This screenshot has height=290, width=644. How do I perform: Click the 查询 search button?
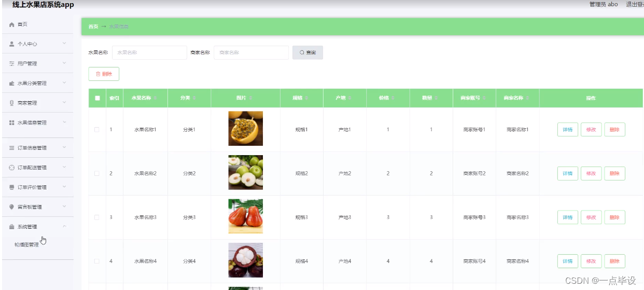(x=307, y=52)
